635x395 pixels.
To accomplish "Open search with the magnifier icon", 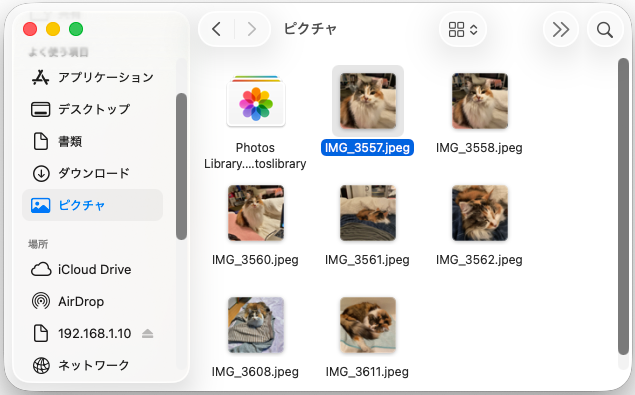I will 605,29.
